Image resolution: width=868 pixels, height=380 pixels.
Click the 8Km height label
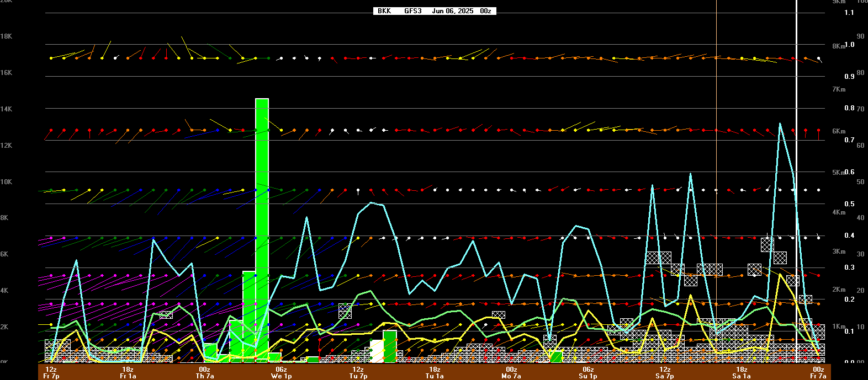(839, 46)
